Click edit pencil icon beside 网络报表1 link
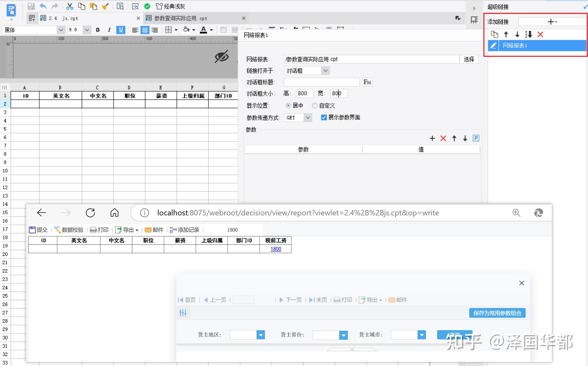This screenshot has width=588, height=366. pyautogui.click(x=493, y=45)
